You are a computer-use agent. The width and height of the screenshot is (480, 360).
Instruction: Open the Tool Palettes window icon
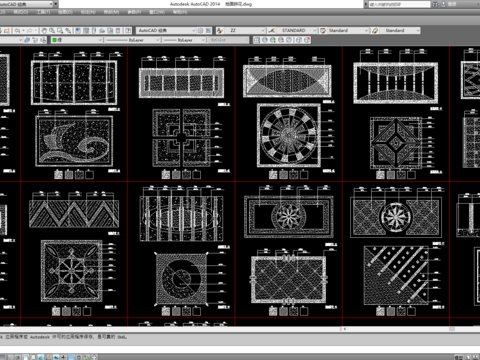pyautogui.click(x=94, y=31)
